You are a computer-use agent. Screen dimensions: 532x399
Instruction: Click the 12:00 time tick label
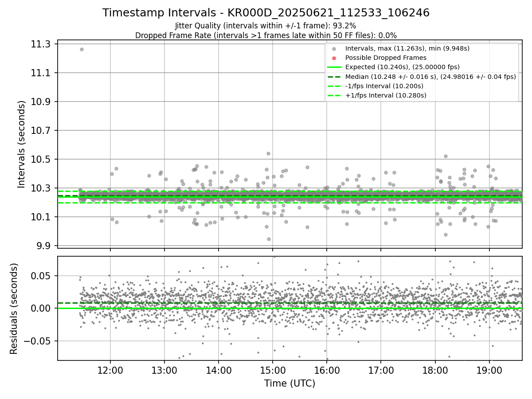pyautogui.click(x=110, y=370)
